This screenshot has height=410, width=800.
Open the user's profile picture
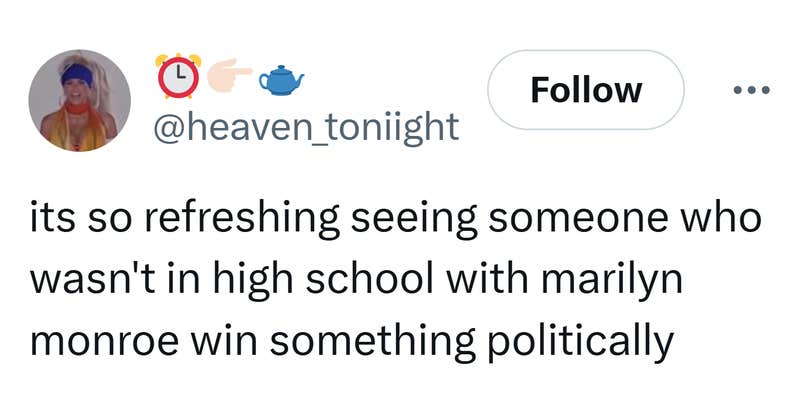78,102
